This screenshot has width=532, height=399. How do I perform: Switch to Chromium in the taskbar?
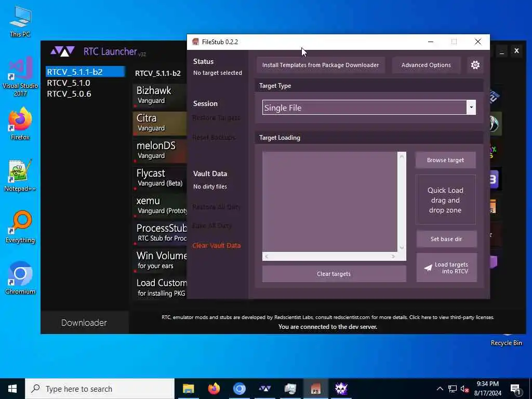239,389
